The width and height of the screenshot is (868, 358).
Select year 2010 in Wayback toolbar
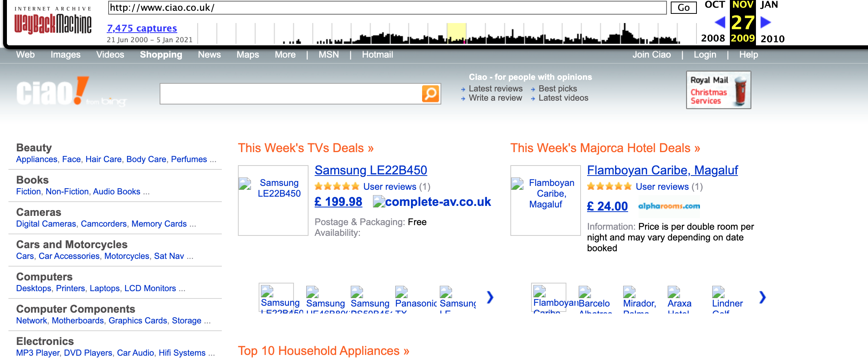pyautogui.click(x=772, y=39)
